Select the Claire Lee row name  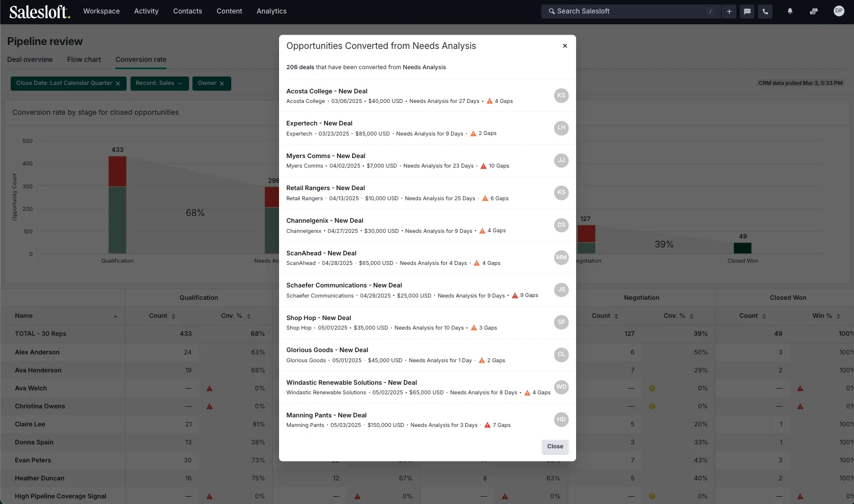[x=30, y=424]
